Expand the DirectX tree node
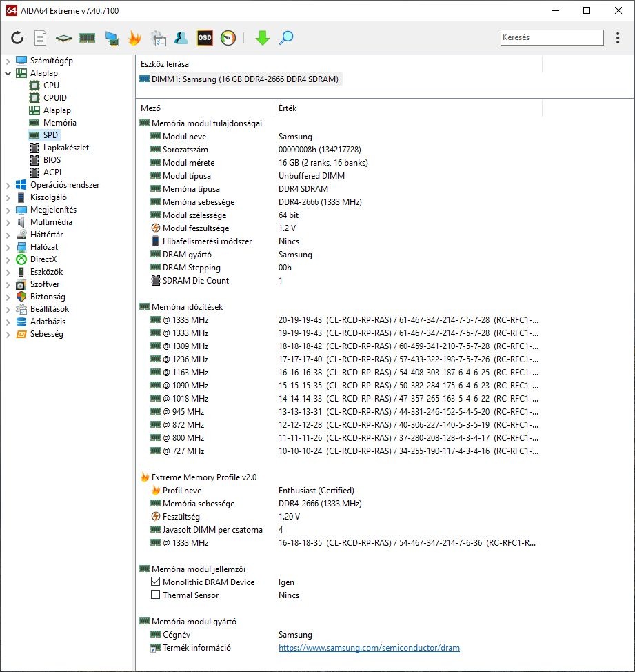 pyautogui.click(x=8, y=259)
